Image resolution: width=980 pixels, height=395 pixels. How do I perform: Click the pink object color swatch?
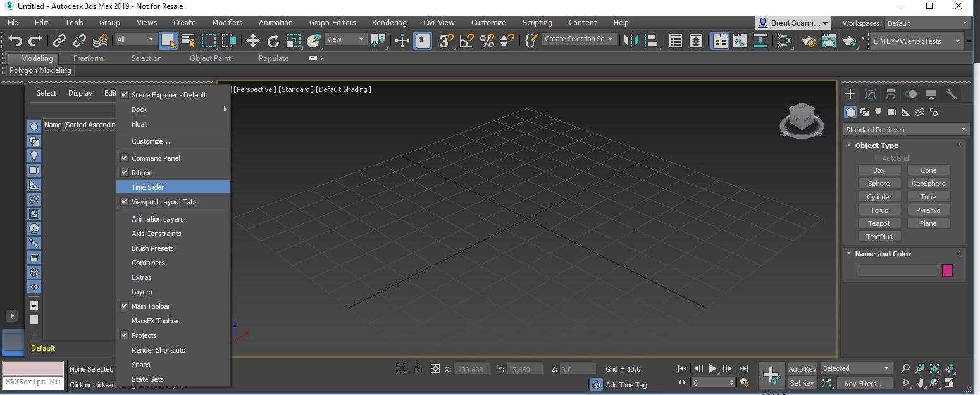947,270
